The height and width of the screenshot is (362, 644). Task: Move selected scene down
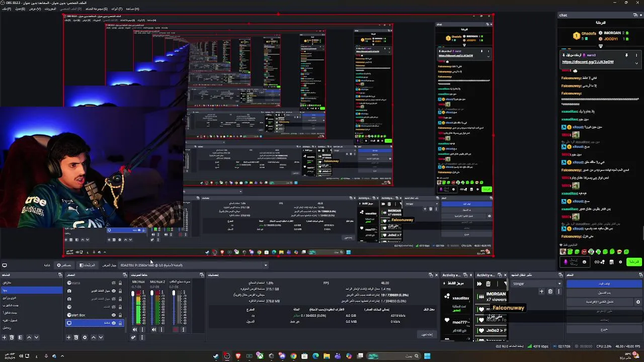pyautogui.click(x=36, y=337)
